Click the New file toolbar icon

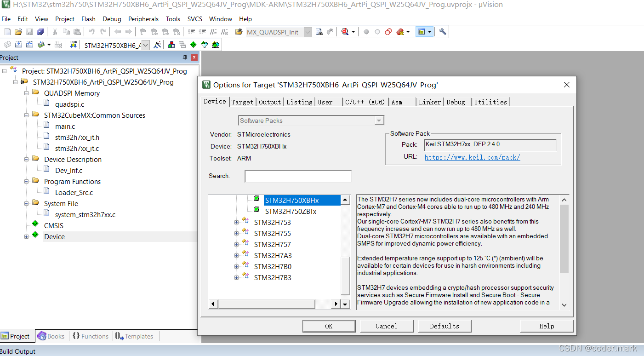[x=7, y=32]
